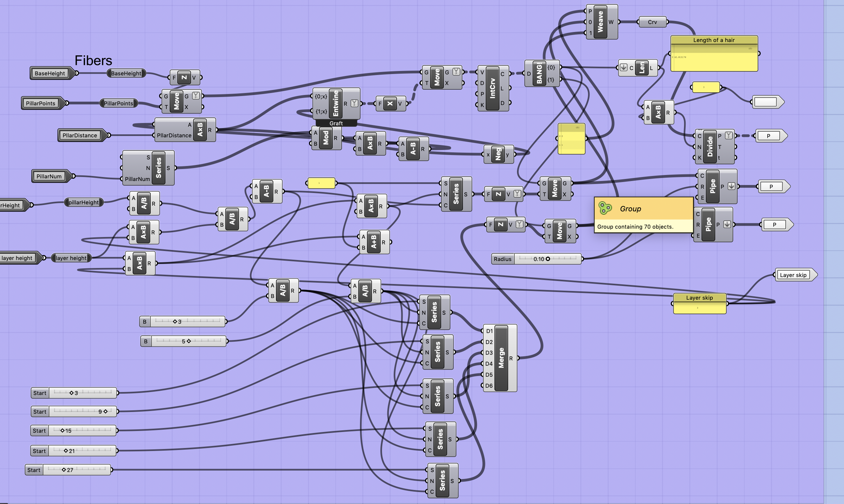The width and height of the screenshot is (844, 504).
Task: Click the Group icon in the tooltip
Action: 605,208
